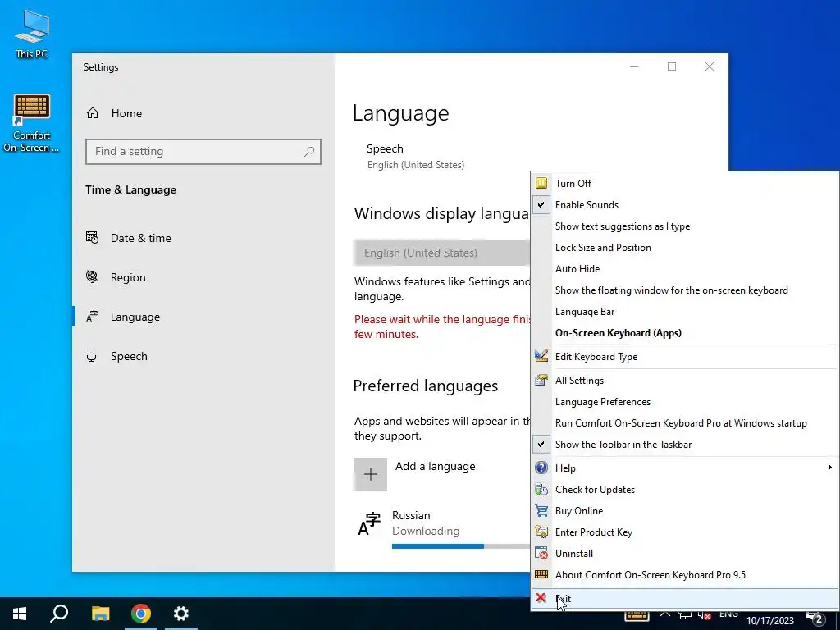Uncheck Show the Toolbar in the Taskbar
Viewport: 840px width, 630px height.
685,445
